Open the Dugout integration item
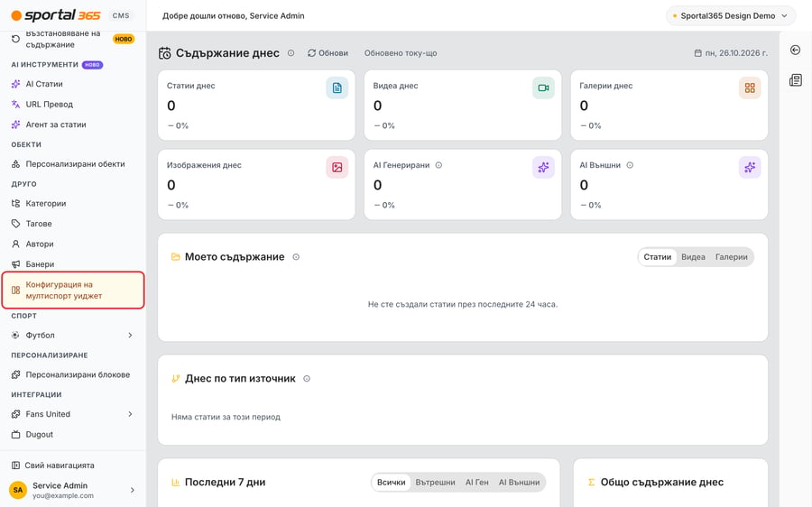The image size is (812, 507). pyautogui.click(x=73, y=435)
